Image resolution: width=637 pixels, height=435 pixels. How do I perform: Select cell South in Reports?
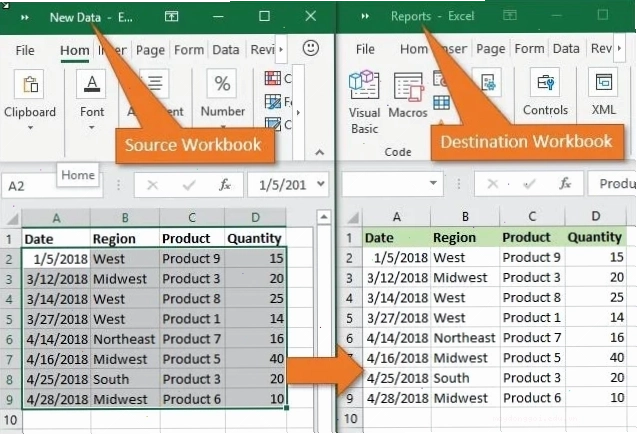click(x=465, y=378)
